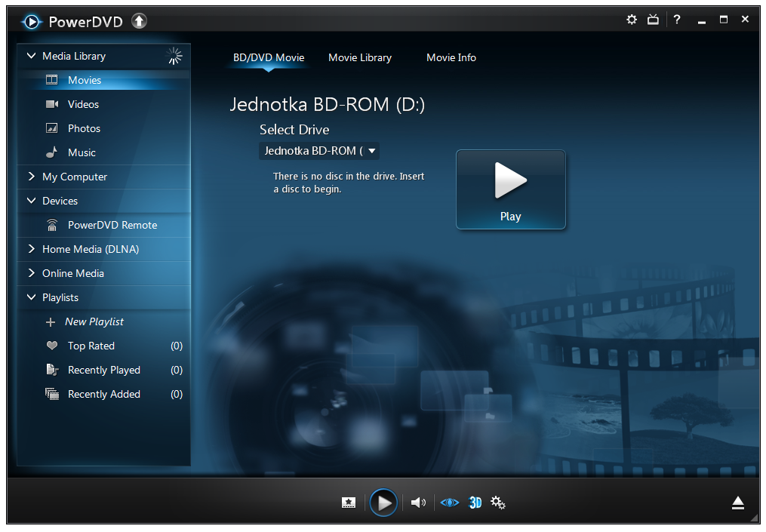
Task: Create a New Playlist
Action: point(103,321)
